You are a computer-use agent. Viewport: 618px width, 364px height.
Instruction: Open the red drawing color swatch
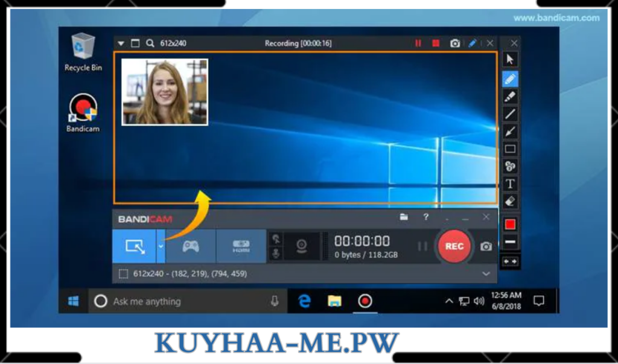click(x=510, y=225)
